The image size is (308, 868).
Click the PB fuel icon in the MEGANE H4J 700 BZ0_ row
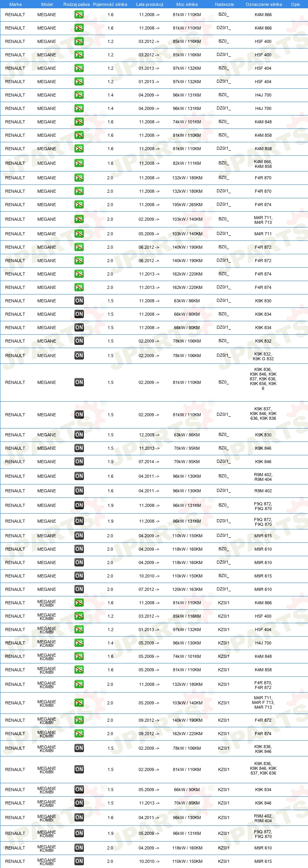pyautogui.click(x=79, y=95)
